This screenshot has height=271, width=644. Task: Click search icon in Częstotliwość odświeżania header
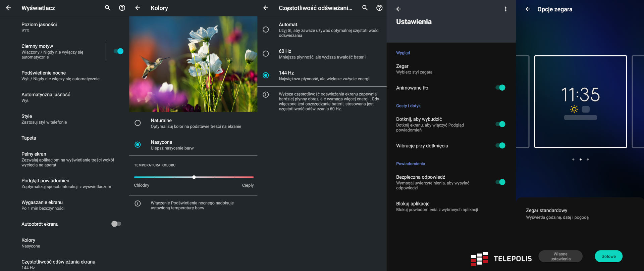365,8
